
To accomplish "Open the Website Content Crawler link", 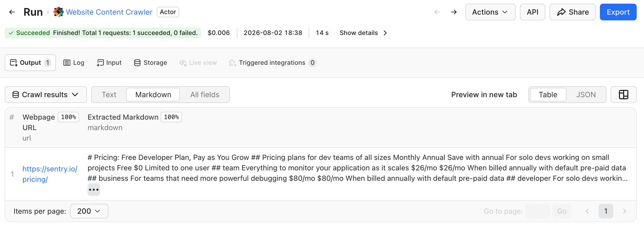I will [109, 12].
